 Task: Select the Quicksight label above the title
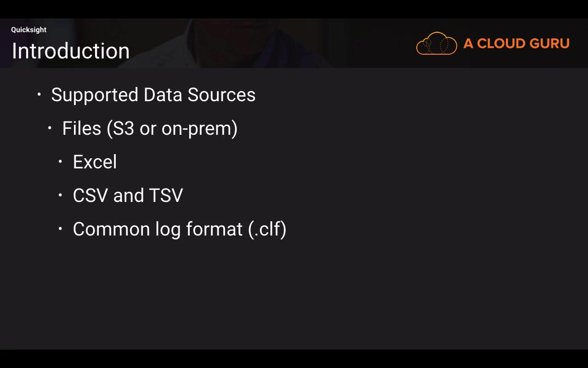[x=28, y=30]
